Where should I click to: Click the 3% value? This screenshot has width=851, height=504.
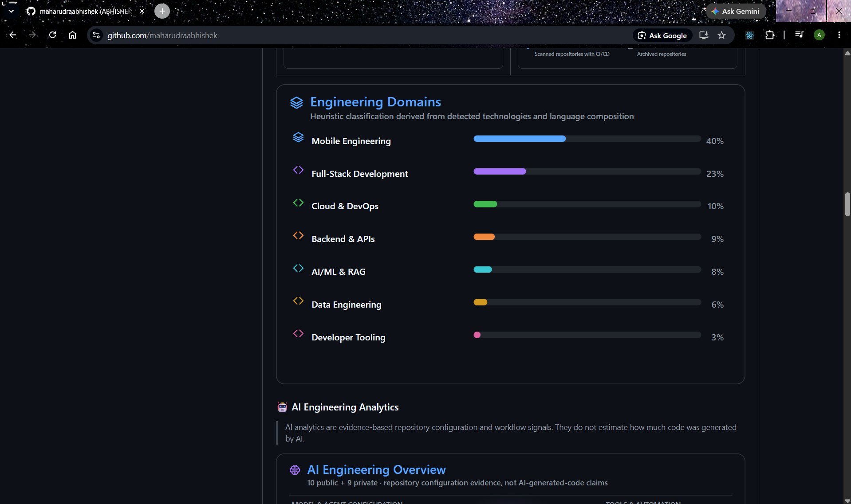(x=717, y=337)
